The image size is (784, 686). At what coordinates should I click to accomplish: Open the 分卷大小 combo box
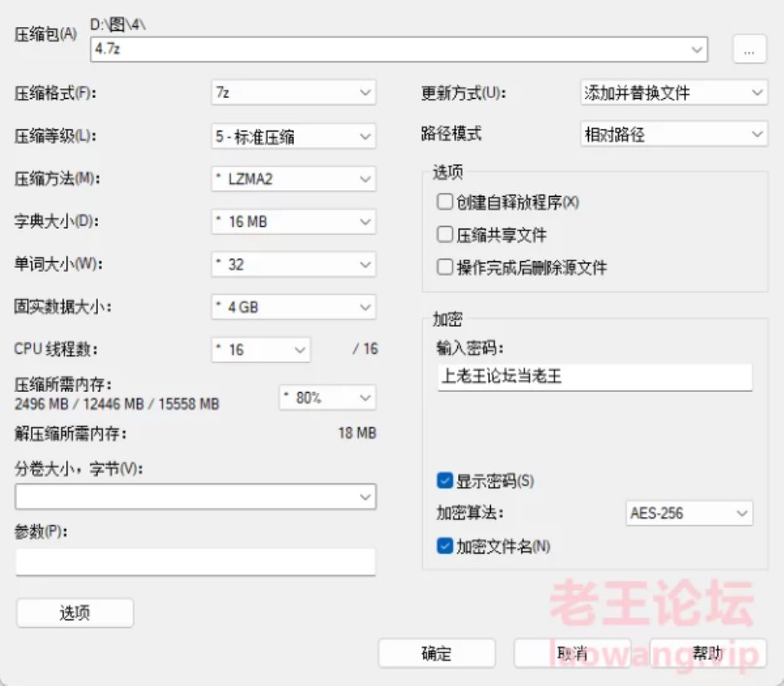(x=195, y=497)
